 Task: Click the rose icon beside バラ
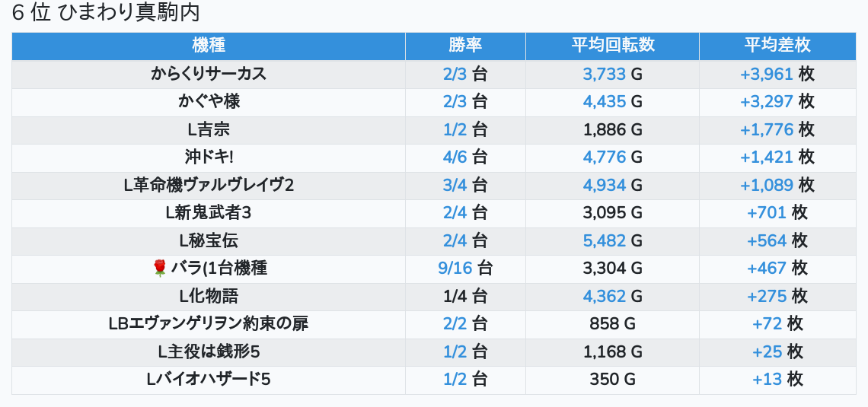159,268
